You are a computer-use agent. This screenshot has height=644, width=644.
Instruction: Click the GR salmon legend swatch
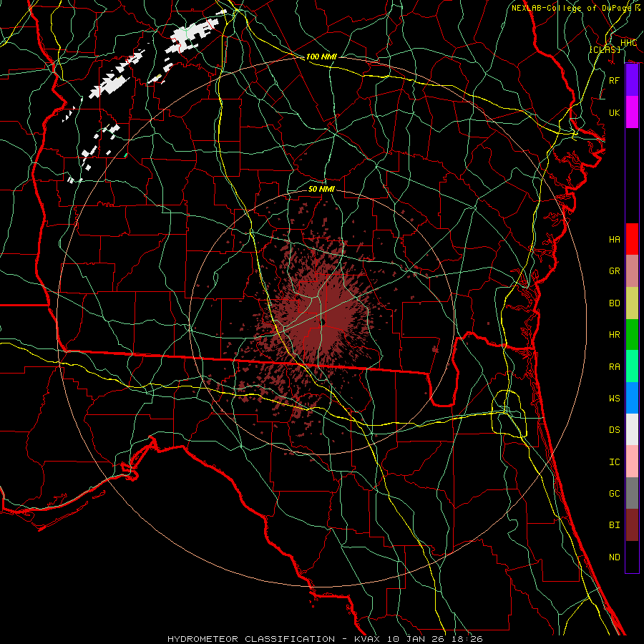click(632, 270)
